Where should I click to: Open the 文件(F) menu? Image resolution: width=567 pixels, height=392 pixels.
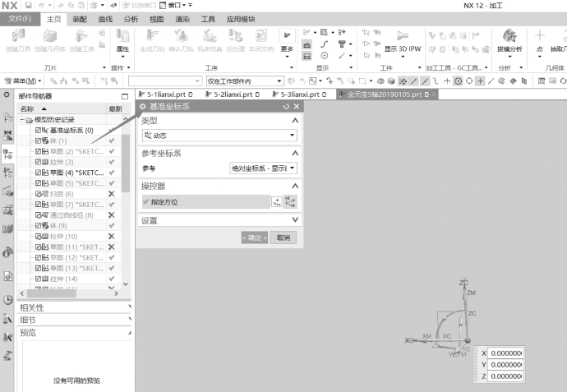coord(20,19)
